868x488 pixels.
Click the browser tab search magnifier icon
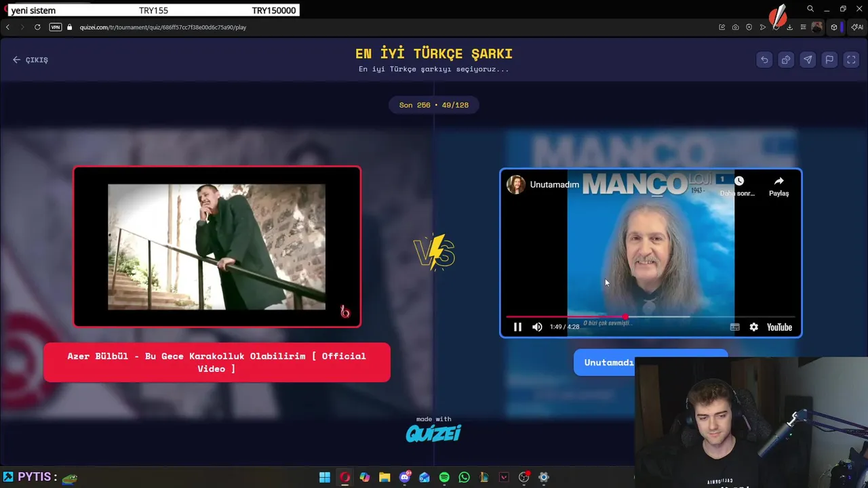810,9
